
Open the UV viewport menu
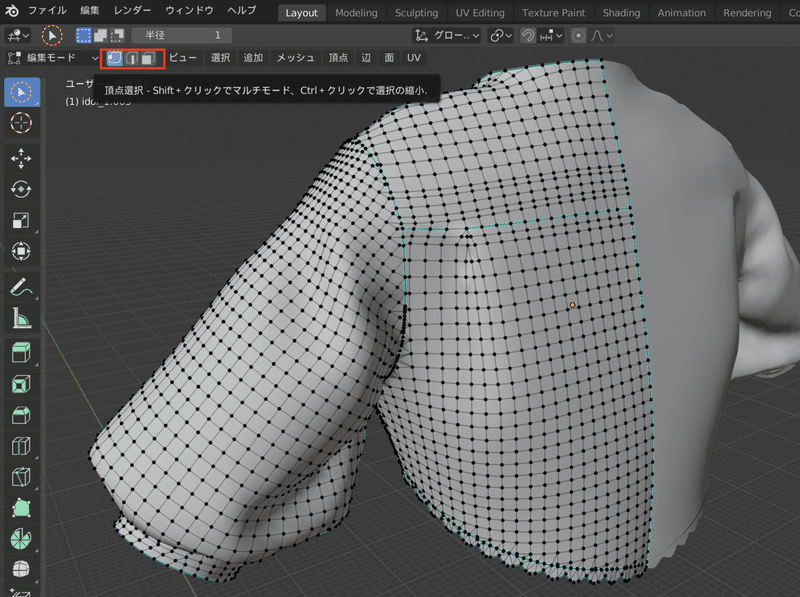[x=414, y=58]
